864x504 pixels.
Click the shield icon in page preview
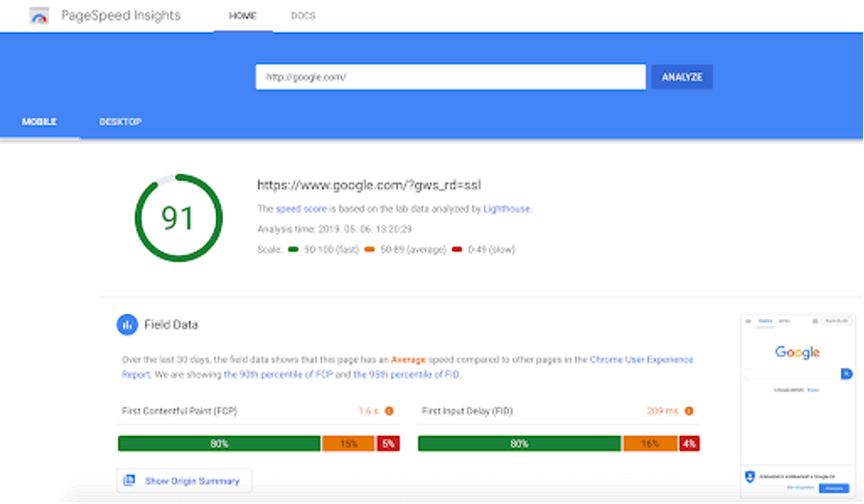click(750, 477)
